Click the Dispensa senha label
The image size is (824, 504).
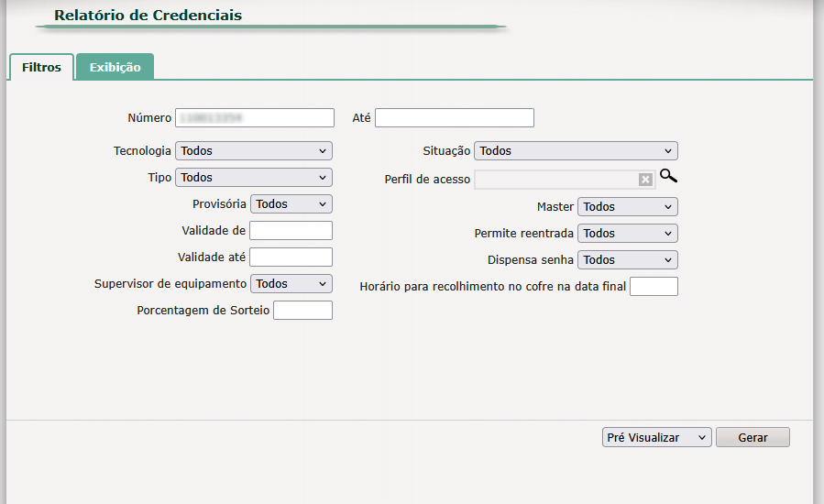tap(531, 260)
